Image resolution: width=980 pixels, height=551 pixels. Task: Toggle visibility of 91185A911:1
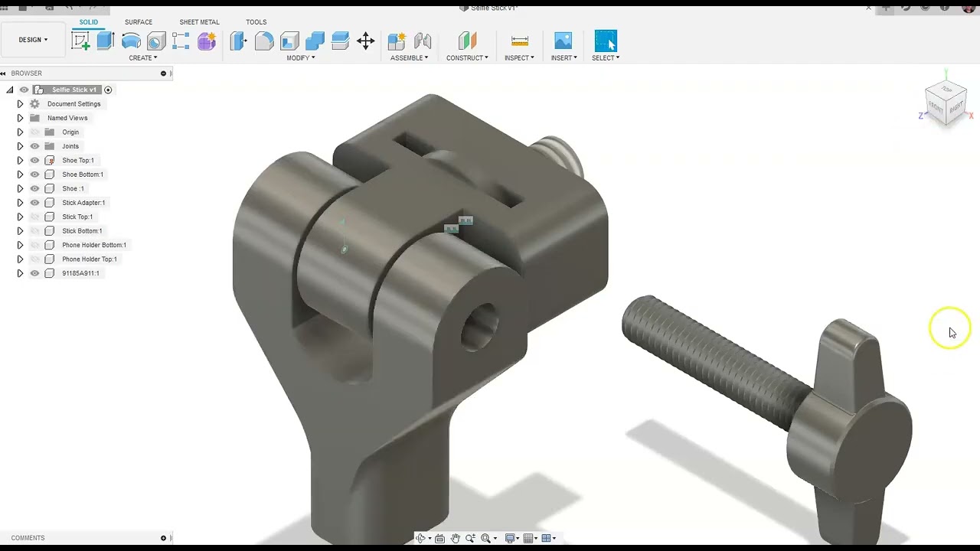pyautogui.click(x=34, y=273)
